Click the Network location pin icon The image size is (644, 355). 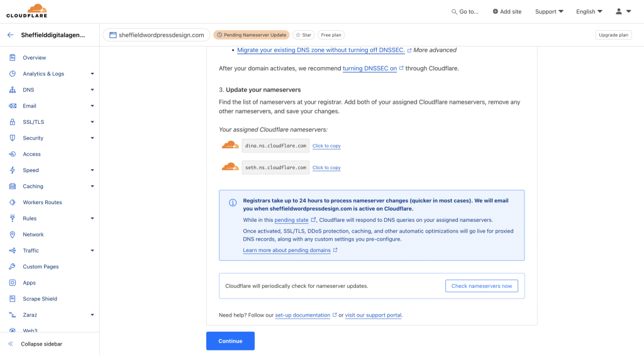[x=13, y=234]
